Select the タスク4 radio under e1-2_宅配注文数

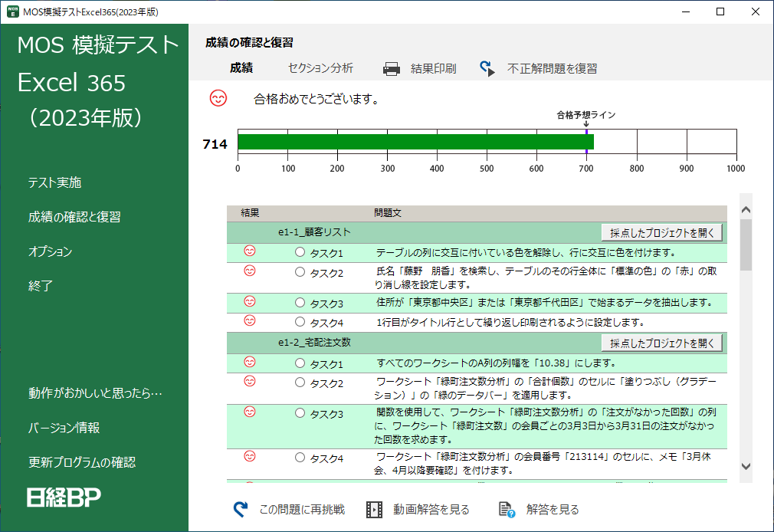[x=300, y=458]
